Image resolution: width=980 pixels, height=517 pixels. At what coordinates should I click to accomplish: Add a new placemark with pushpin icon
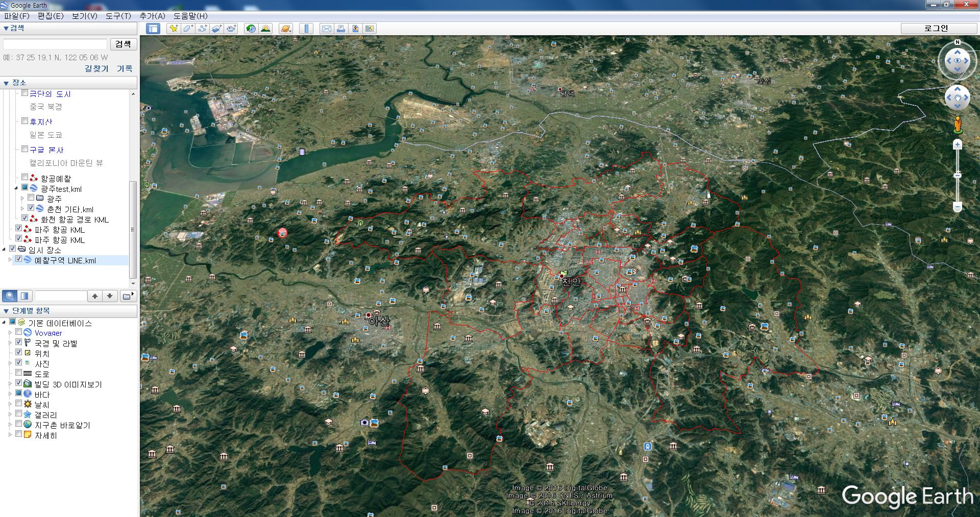coord(174,29)
